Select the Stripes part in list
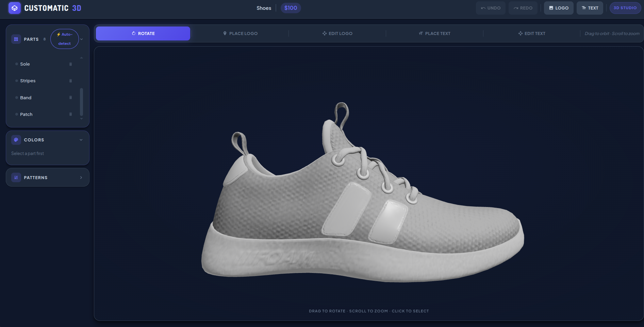 click(45, 81)
